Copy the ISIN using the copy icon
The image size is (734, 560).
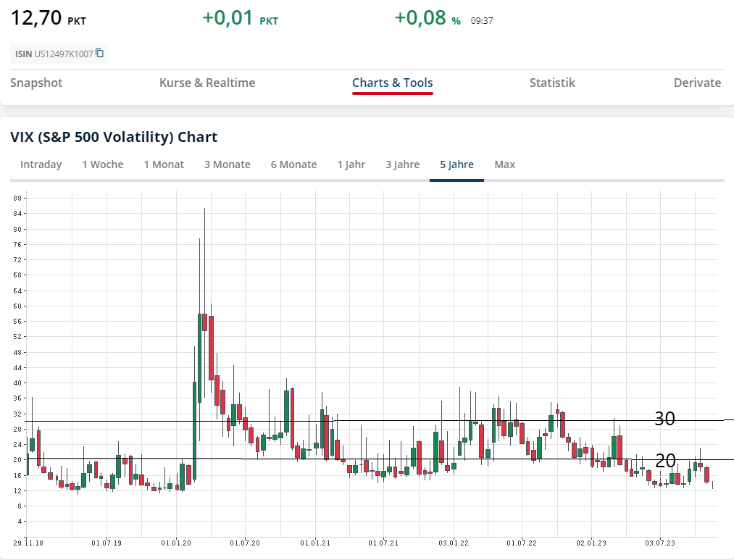pyautogui.click(x=100, y=54)
